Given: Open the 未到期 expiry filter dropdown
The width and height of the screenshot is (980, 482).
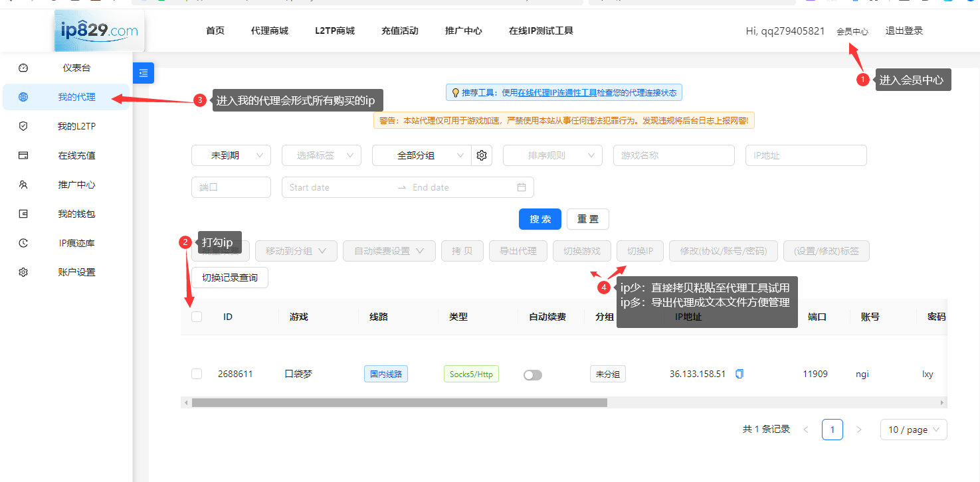Looking at the screenshot, I should [231, 155].
